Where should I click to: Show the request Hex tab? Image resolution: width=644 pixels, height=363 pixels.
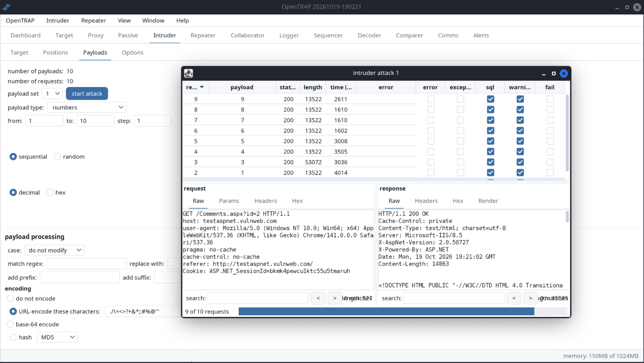(x=297, y=201)
